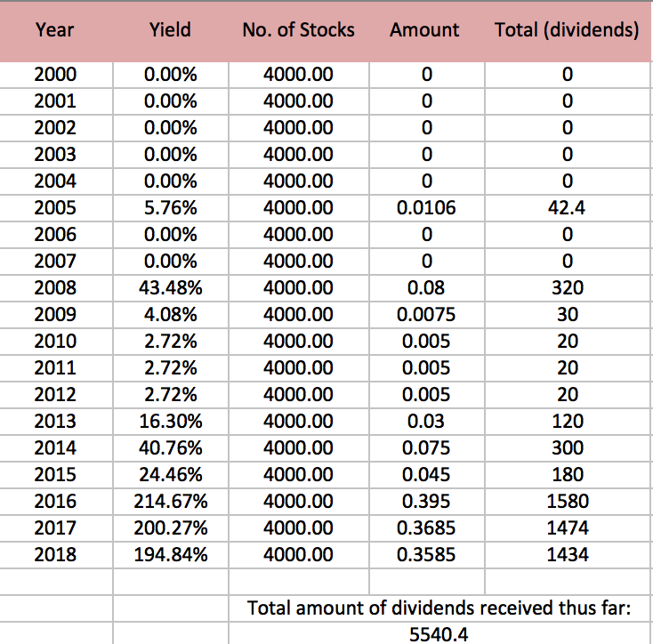Click the year cell 2004
This screenshot has width=653, height=644.
click(55, 181)
